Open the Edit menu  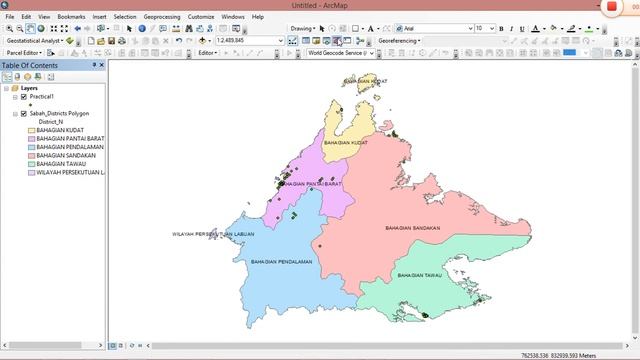pos(26,17)
